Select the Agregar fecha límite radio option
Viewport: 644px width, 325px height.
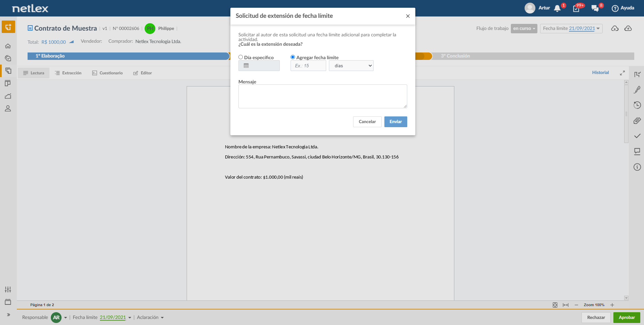click(x=293, y=57)
